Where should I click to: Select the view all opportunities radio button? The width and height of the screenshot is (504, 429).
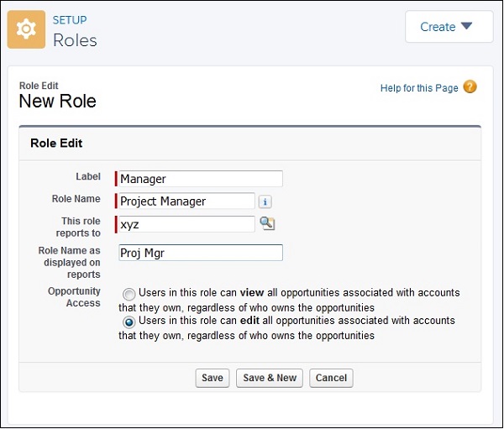129,295
